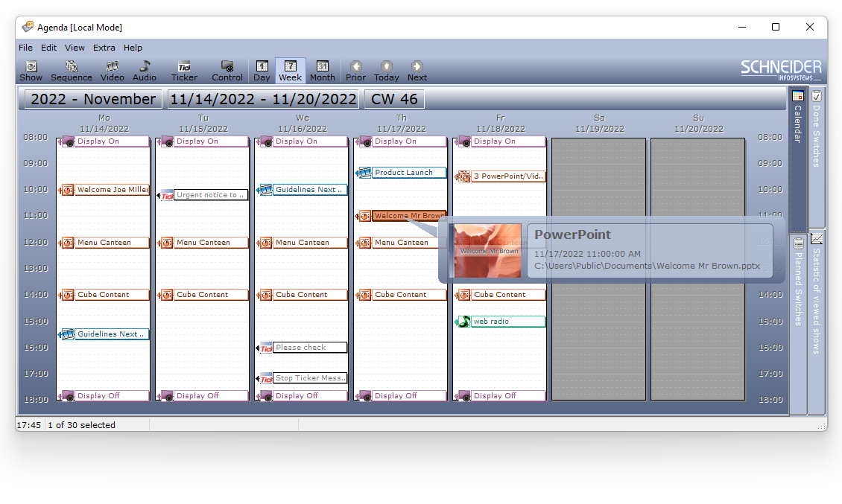Jump to Today
The width and height of the screenshot is (842, 504).
tap(386, 71)
